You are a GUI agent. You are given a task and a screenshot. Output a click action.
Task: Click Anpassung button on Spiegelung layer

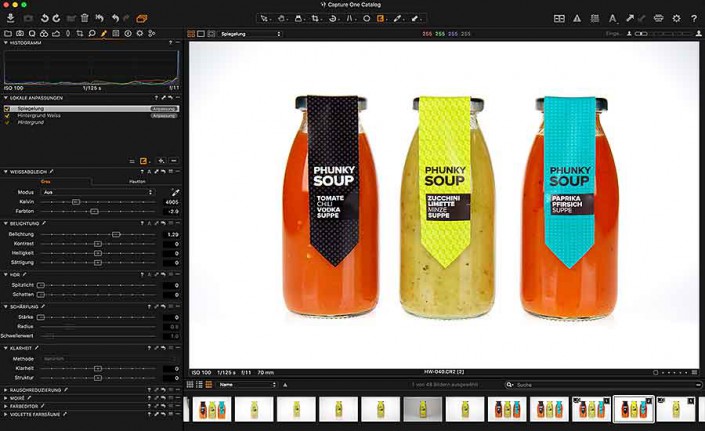pyautogui.click(x=164, y=109)
